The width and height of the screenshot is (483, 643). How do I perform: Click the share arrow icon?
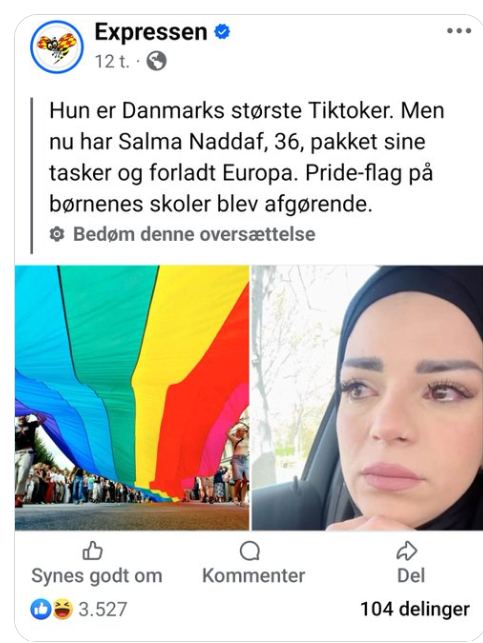[407, 550]
